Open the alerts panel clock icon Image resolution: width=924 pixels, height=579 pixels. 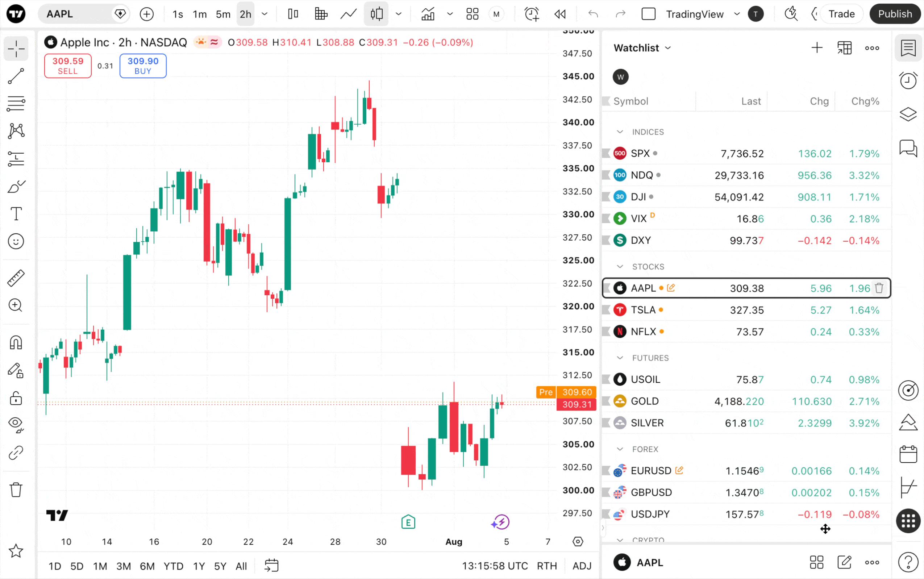coord(908,80)
